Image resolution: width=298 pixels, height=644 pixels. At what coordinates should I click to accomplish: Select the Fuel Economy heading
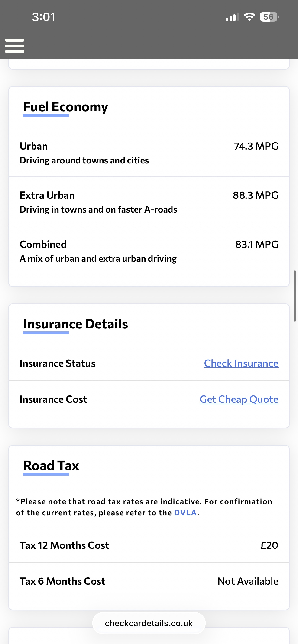pyautogui.click(x=65, y=107)
